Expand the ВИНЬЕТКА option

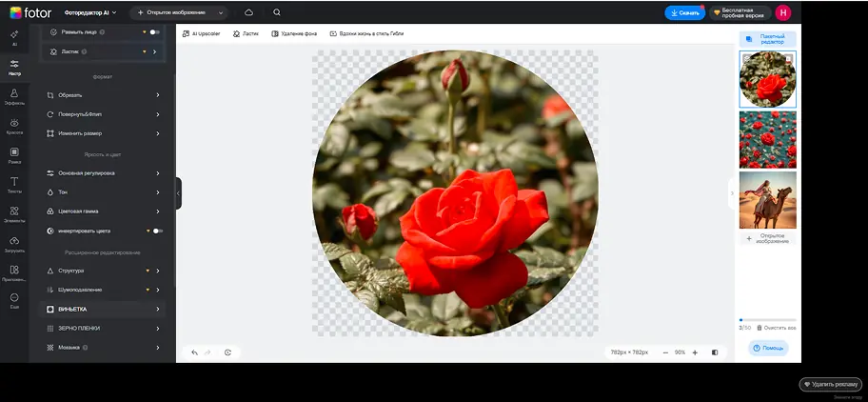[103, 309]
